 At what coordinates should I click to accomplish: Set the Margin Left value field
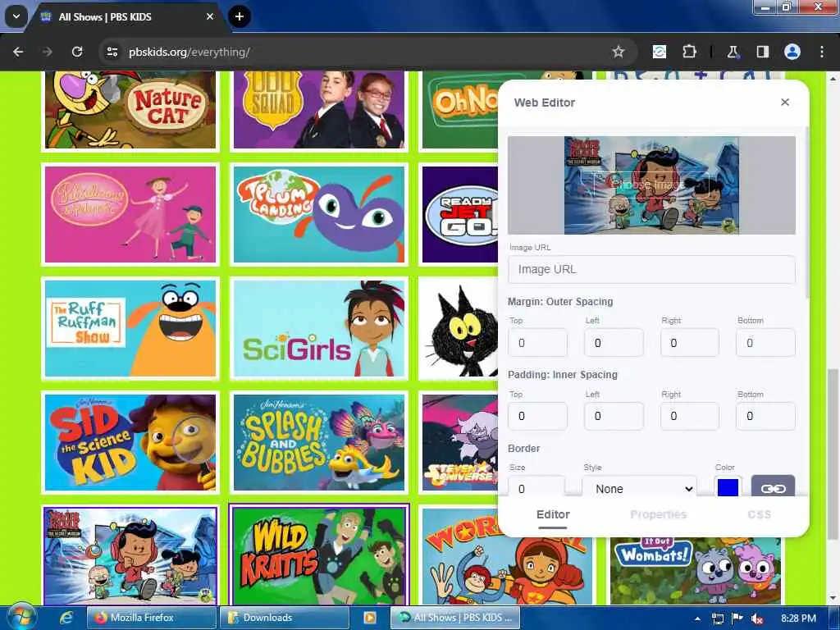[614, 343]
